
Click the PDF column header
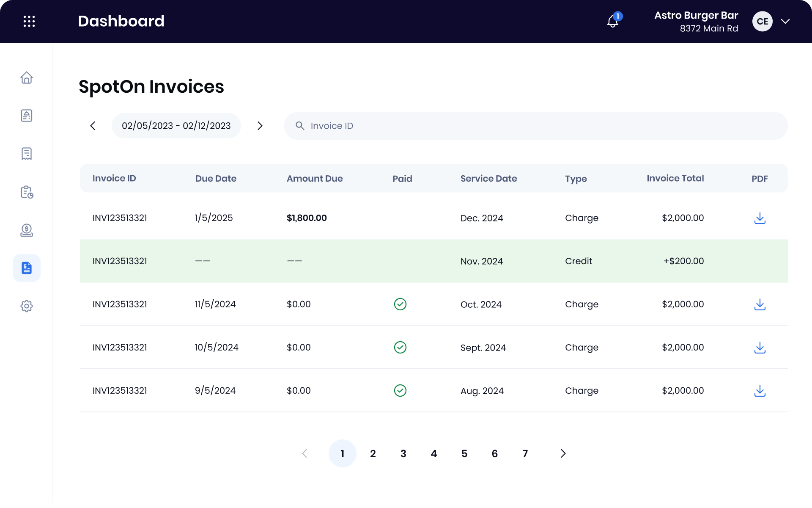click(x=760, y=179)
